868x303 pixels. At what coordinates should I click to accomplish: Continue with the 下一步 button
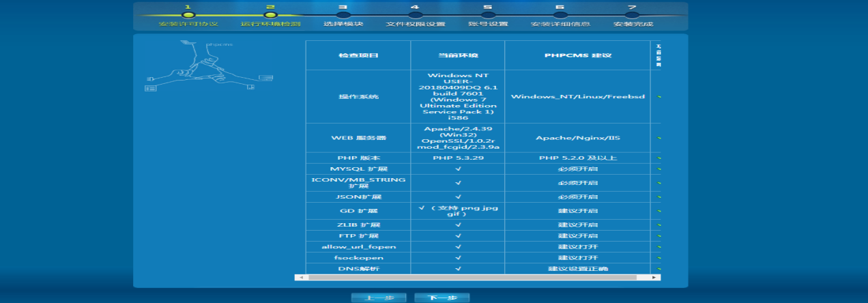point(442,298)
